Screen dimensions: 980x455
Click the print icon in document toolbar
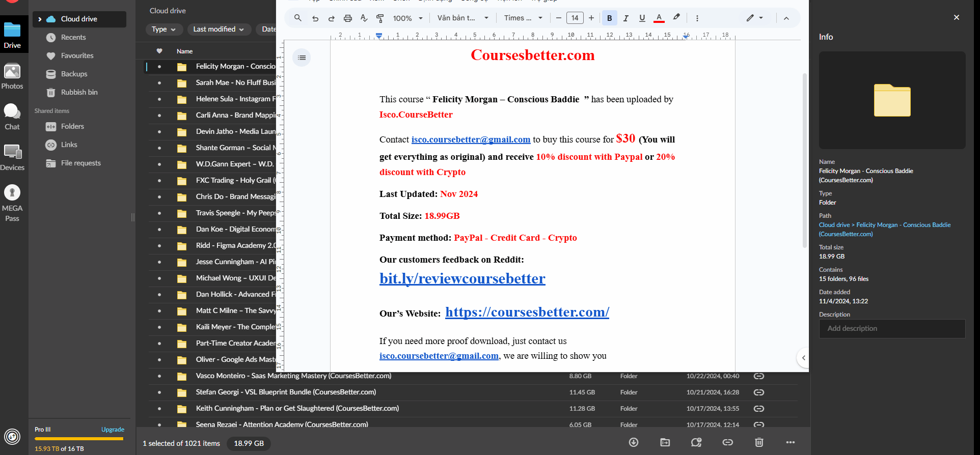tap(347, 18)
